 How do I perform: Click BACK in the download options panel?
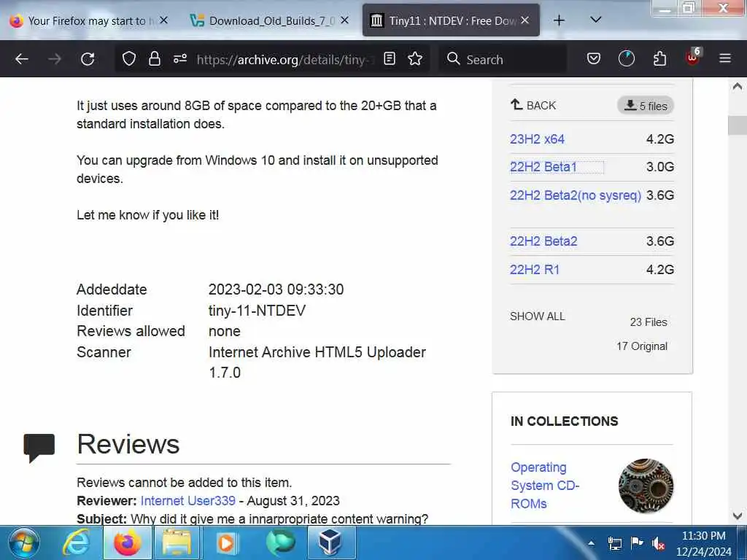click(533, 105)
